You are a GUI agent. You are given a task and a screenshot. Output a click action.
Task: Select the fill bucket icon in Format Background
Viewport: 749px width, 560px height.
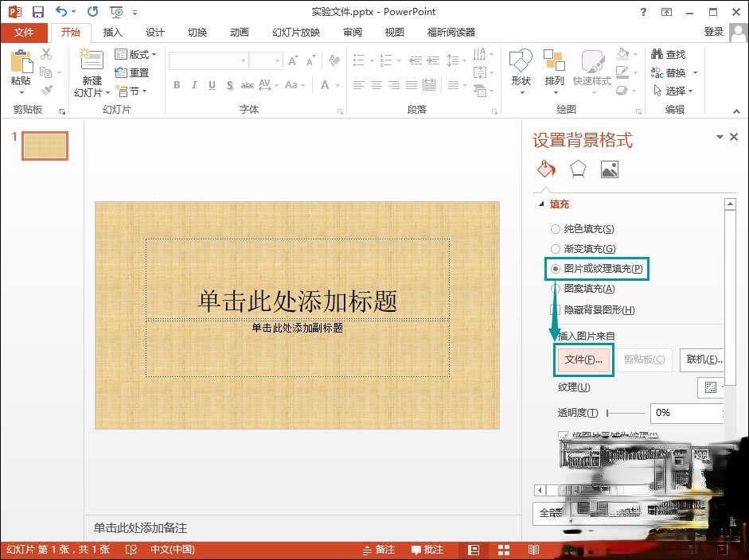tap(545, 169)
